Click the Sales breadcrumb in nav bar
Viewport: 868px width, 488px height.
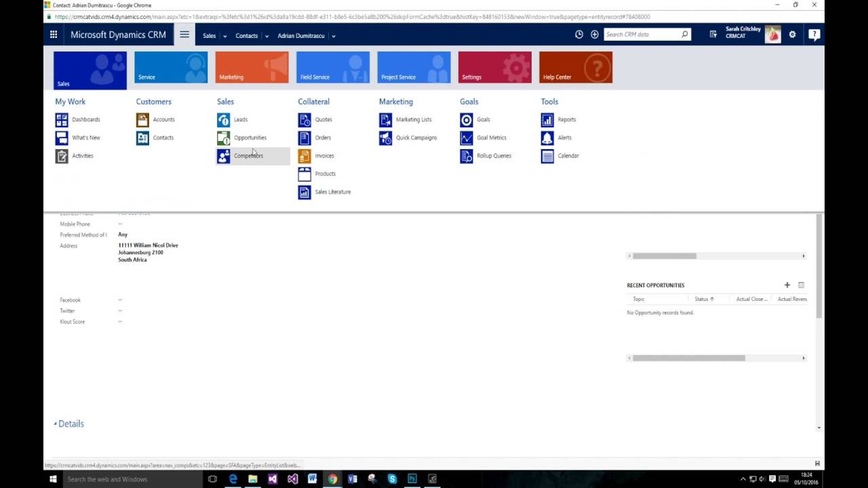tap(210, 36)
